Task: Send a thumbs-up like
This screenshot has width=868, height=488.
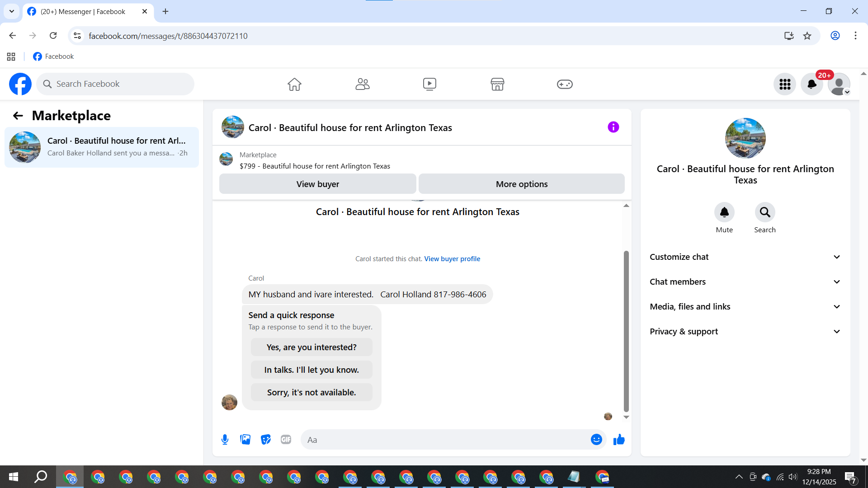Action: pyautogui.click(x=619, y=439)
